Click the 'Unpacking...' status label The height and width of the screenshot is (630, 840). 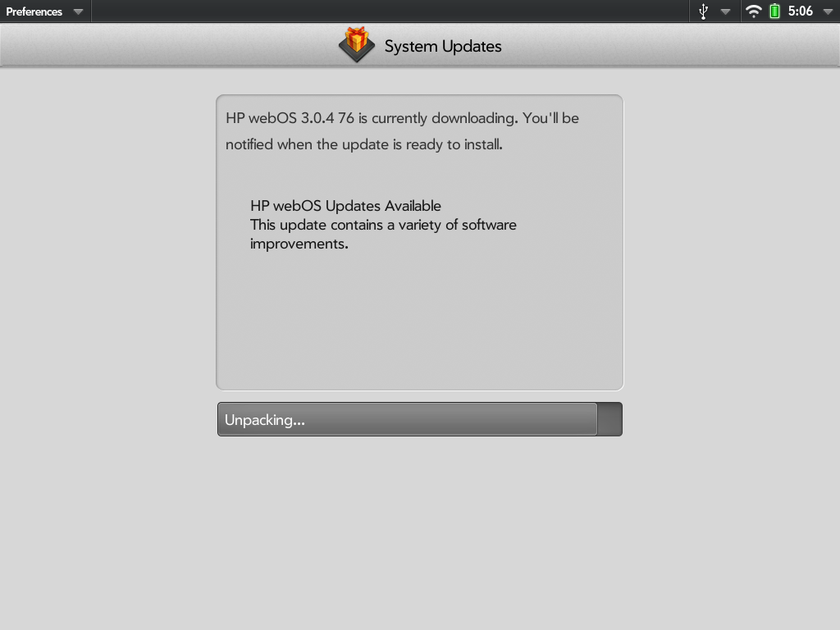click(265, 420)
